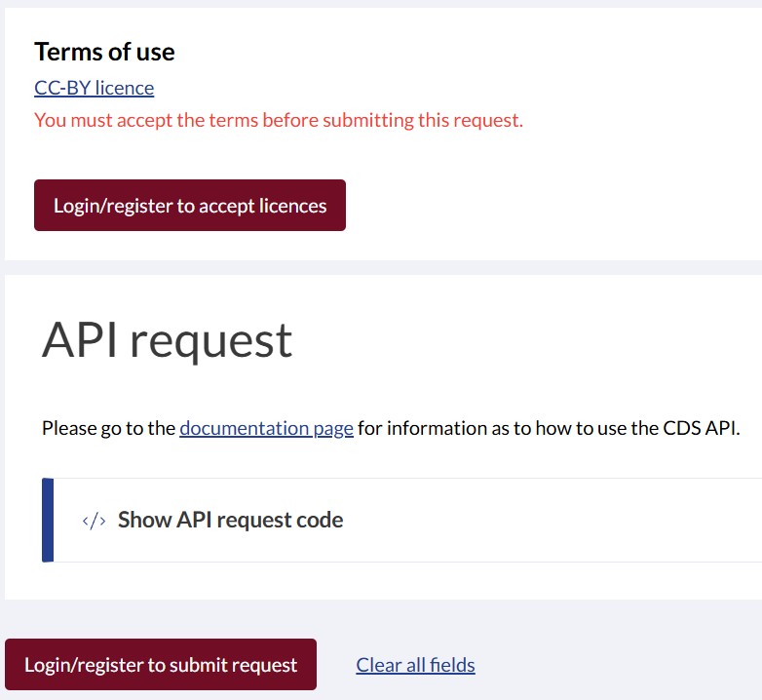Click the text 'Please go to the'

tap(108, 428)
